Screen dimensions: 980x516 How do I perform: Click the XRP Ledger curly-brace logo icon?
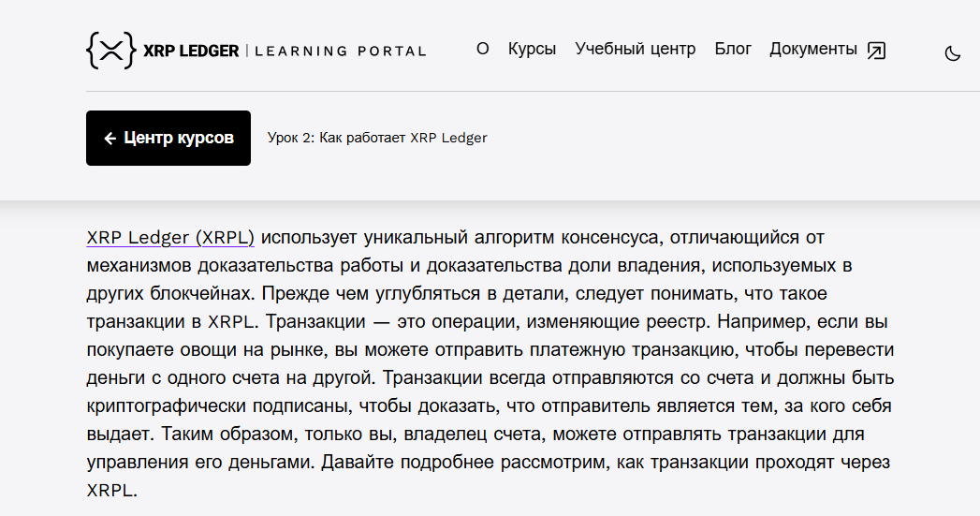[x=111, y=50]
